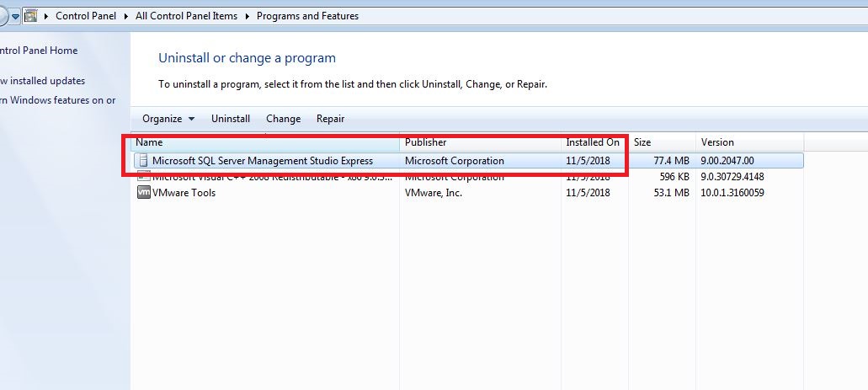Viewport: 868px width, 390px height.
Task: Open Turn Windows features on or off link
Action: (57, 100)
